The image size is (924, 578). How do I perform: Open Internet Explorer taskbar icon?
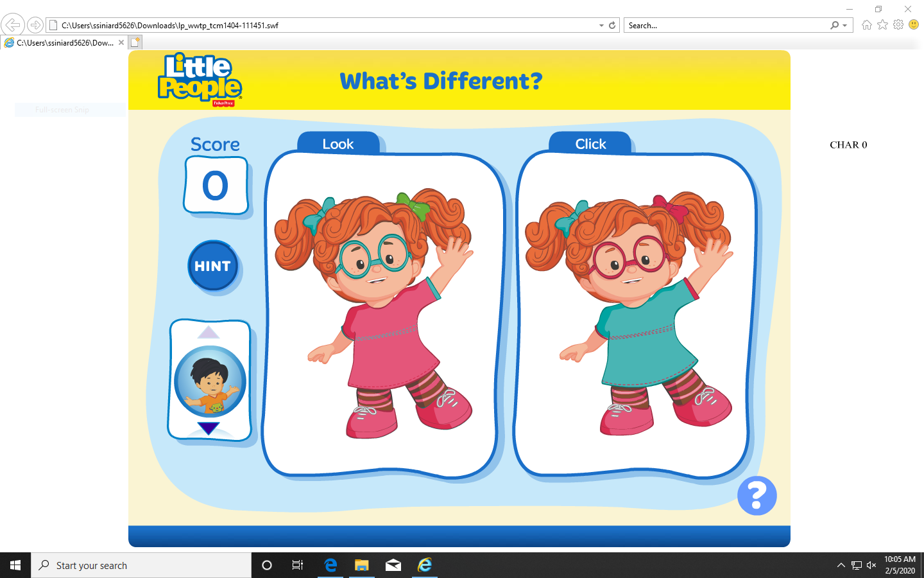pyautogui.click(x=425, y=565)
